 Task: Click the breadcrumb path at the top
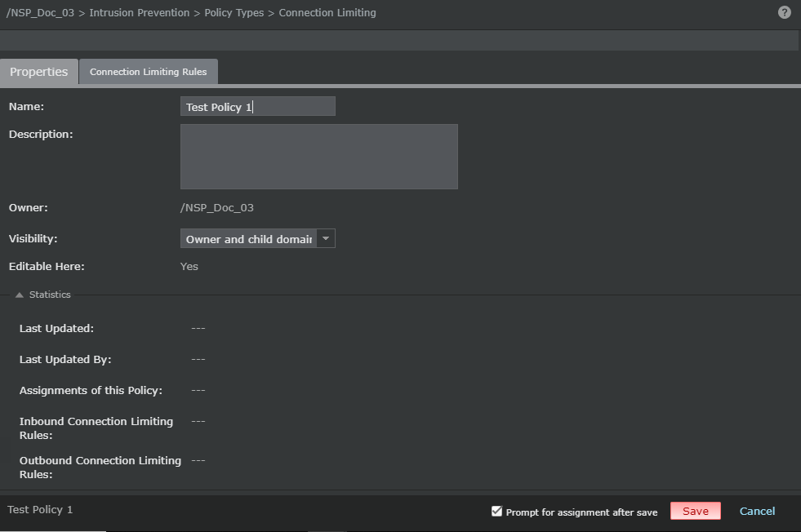(x=191, y=13)
